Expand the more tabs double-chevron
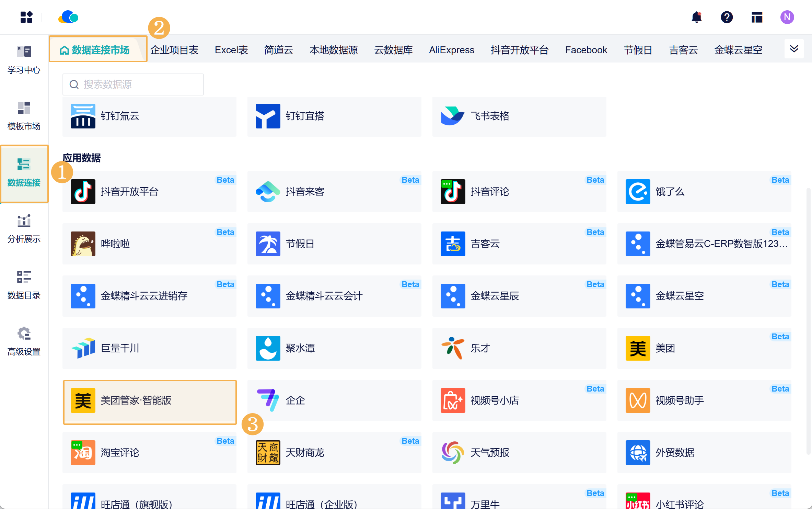Image resolution: width=812 pixels, height=509 pixels. tap(794, 49)
